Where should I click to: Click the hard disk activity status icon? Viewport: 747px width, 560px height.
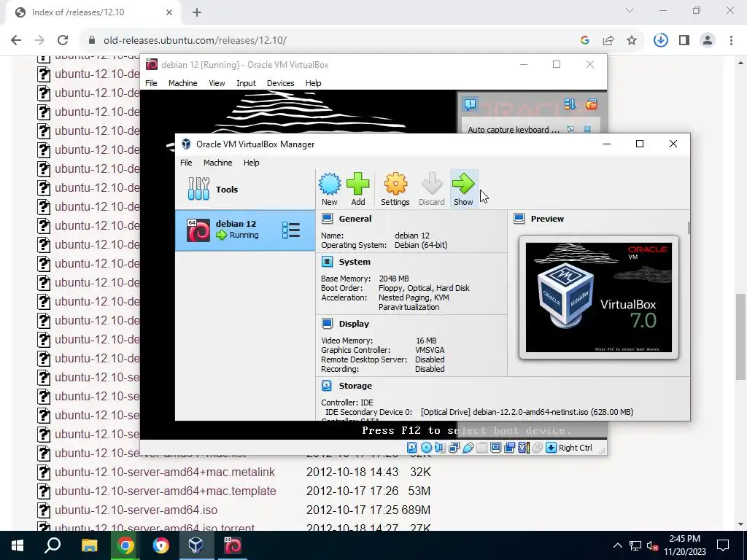[x=412, y=448]
